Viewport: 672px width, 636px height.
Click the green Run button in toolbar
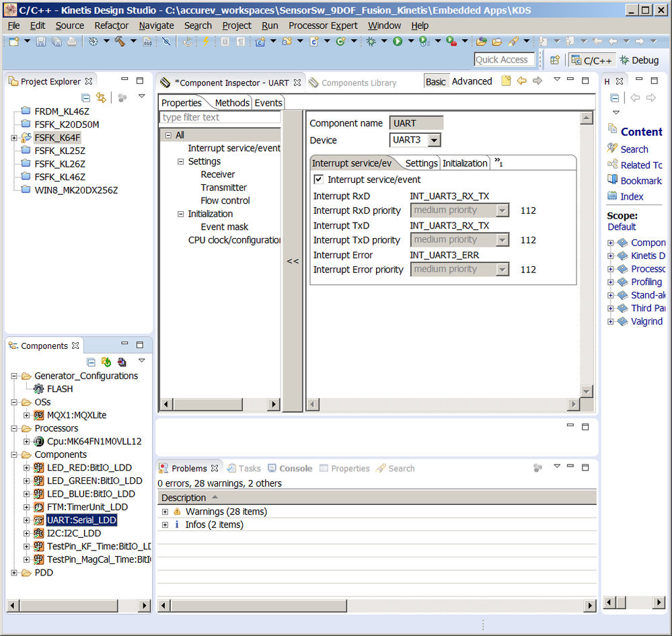pyautogui.click(x=398, y=42)
